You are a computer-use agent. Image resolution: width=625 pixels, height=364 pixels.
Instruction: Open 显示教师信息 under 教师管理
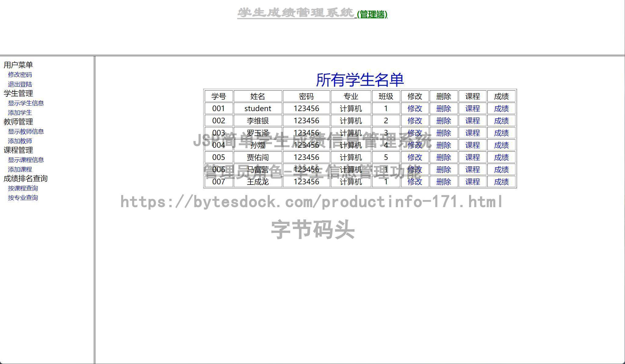pyautogui.click(x=25, y=132)
